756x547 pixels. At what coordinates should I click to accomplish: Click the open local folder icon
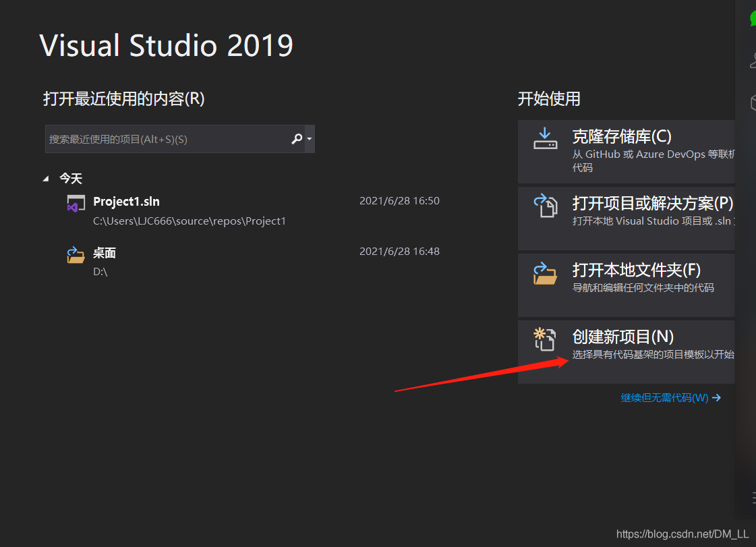point(546,273)
